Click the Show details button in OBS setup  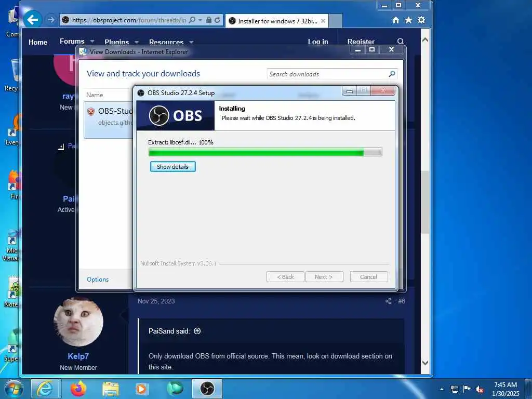click(172, 167)
